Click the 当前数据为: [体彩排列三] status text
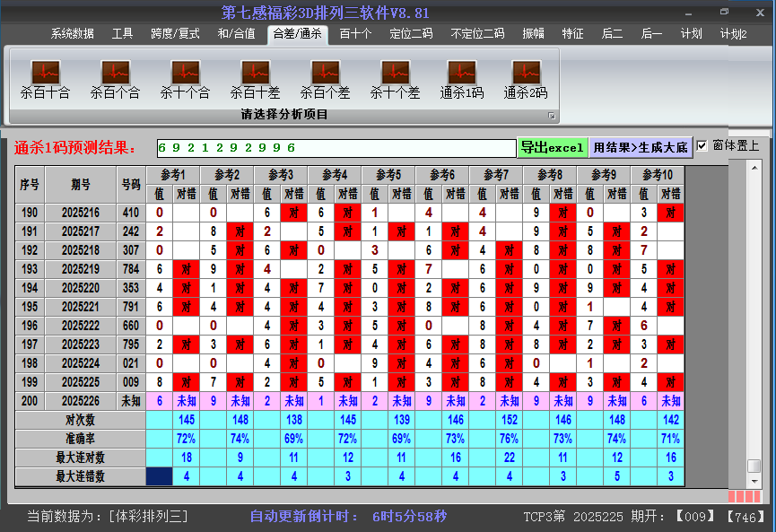This screenshot has width=776, height=532. [x=108, y=516]
